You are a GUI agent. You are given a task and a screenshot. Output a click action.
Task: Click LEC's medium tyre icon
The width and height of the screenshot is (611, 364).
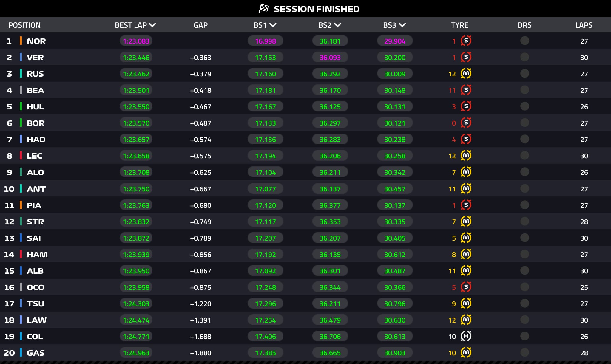click(x=466, y=155)
